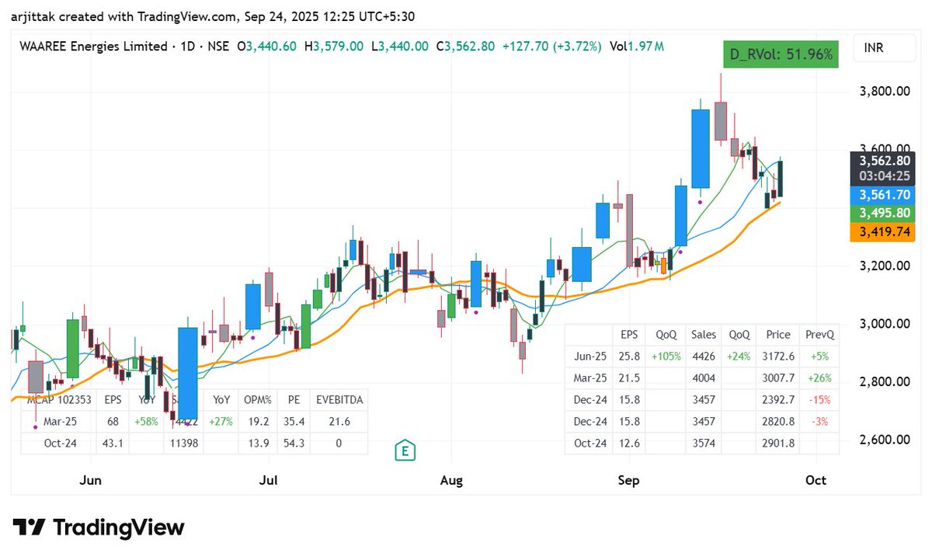The image size is (932, 560).
Task: Click the 2901.8 price cell
Action: click(778, 443)
